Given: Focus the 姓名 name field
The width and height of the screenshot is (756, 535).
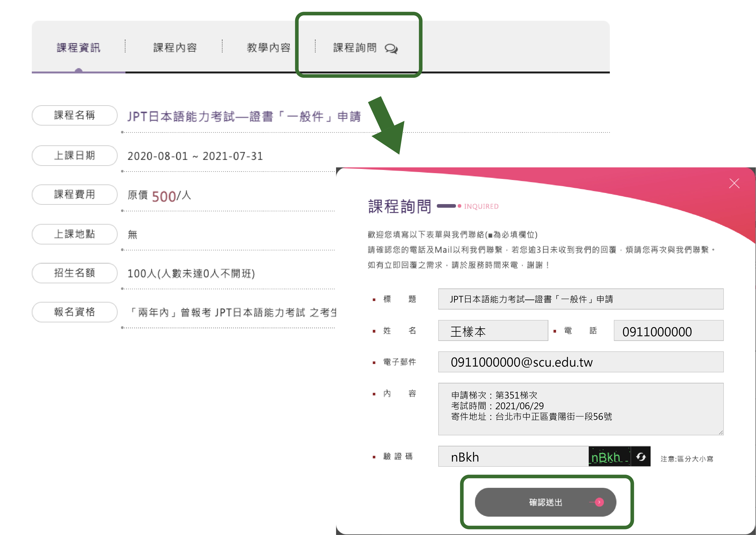Looking at the screenshot, I should point(493,331).
